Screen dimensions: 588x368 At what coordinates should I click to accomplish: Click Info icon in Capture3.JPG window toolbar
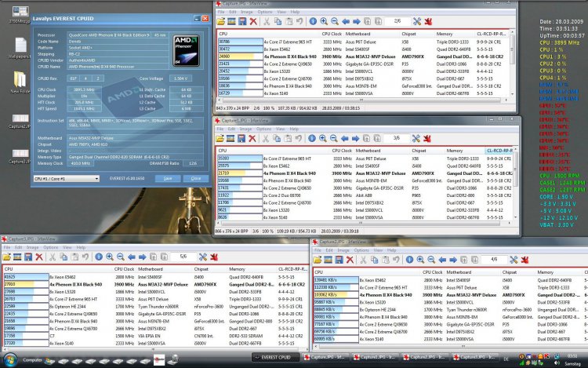pyautogui.click(x=99, y=257)
